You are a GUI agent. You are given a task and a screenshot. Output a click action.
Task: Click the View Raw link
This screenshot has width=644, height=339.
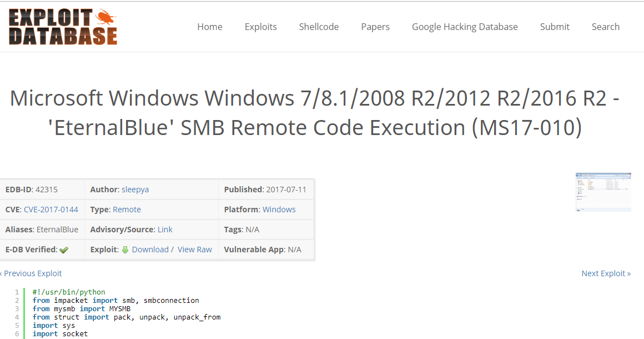coord(195,250)
